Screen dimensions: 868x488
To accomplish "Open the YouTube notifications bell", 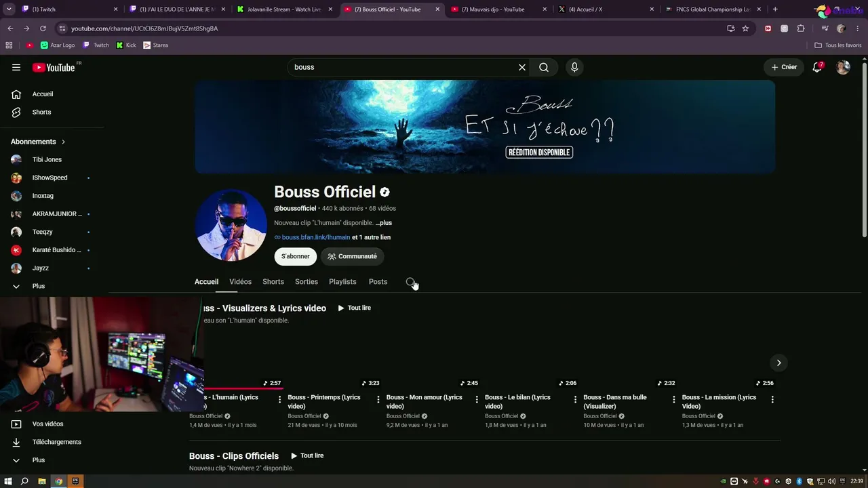I will tap(817, 67).
